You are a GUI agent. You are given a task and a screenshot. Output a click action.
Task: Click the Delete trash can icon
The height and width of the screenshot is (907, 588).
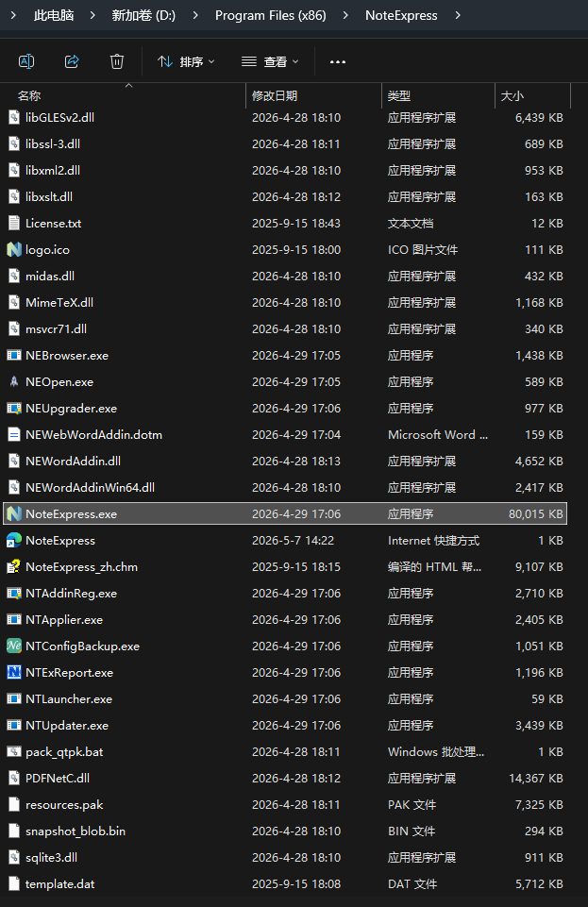pos(117,61)
